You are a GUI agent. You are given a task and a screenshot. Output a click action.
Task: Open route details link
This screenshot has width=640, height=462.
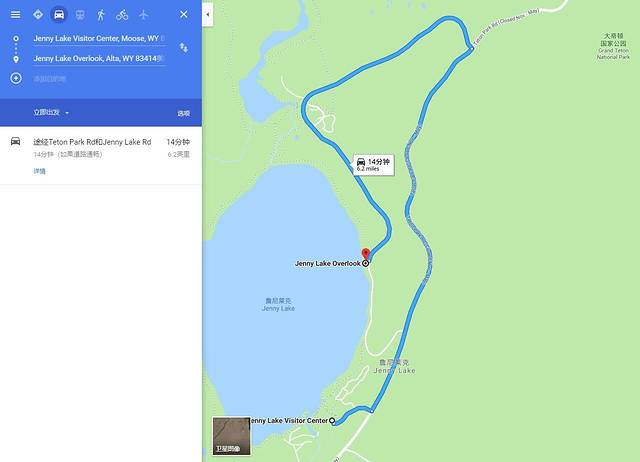click(x=40, y=171)
